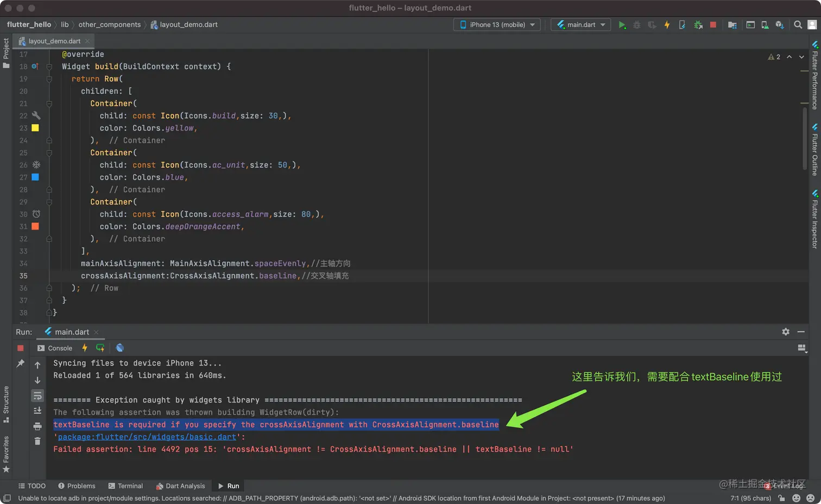
Task: Stop process via Run panel red square
Action: (x=20, y=348)
